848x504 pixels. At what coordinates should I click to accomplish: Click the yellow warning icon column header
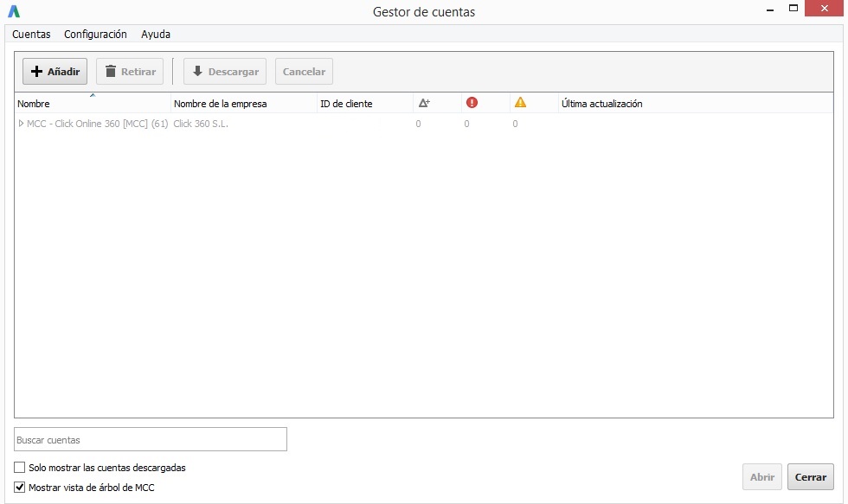tap(520, 103)
